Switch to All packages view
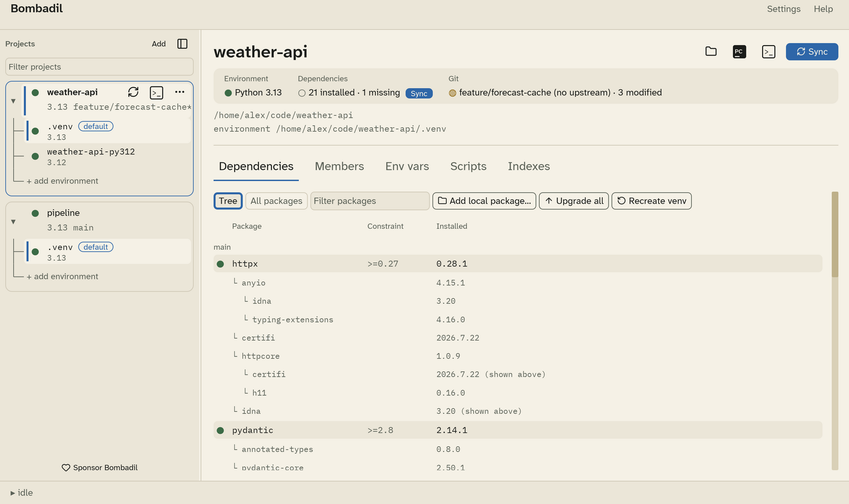This screenshot has height=504, width=849. [276, 201]
